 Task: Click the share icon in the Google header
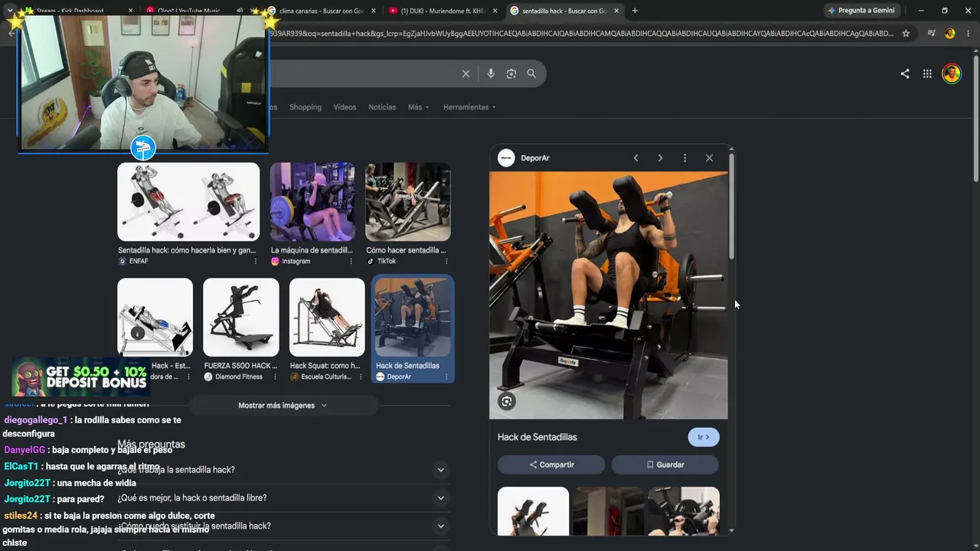tap(905, 73)
